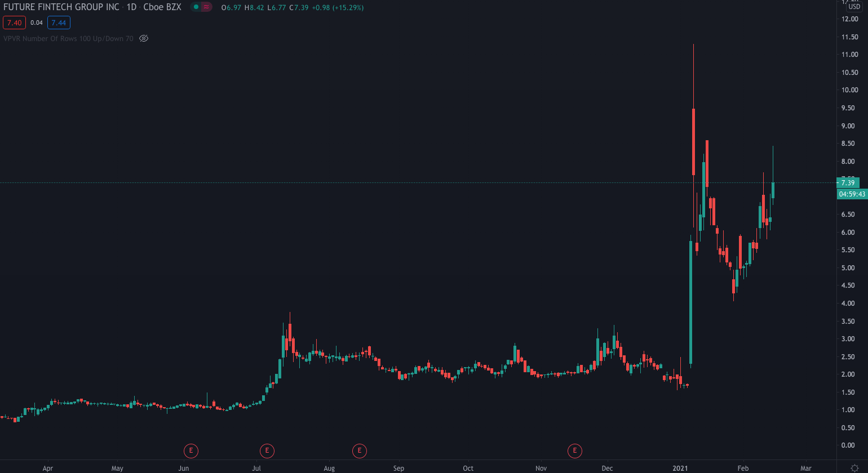Click the low value L6.77

click(277, 8)
